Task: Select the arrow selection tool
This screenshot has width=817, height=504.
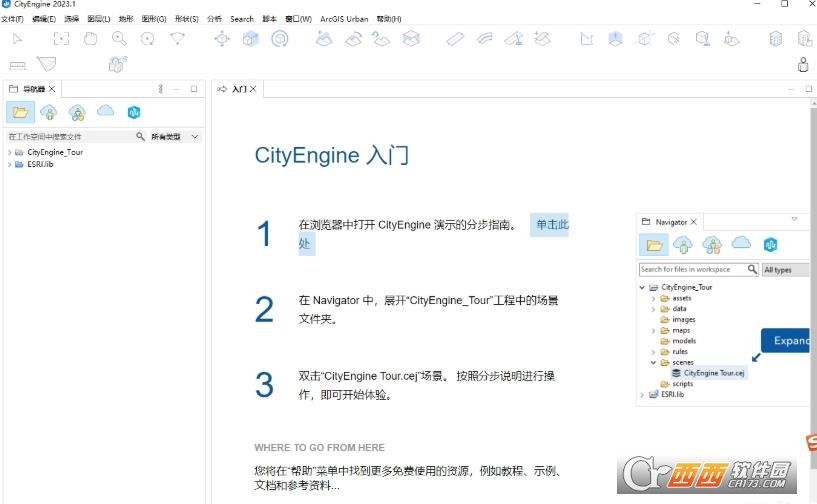Action: tap(17, 39)
